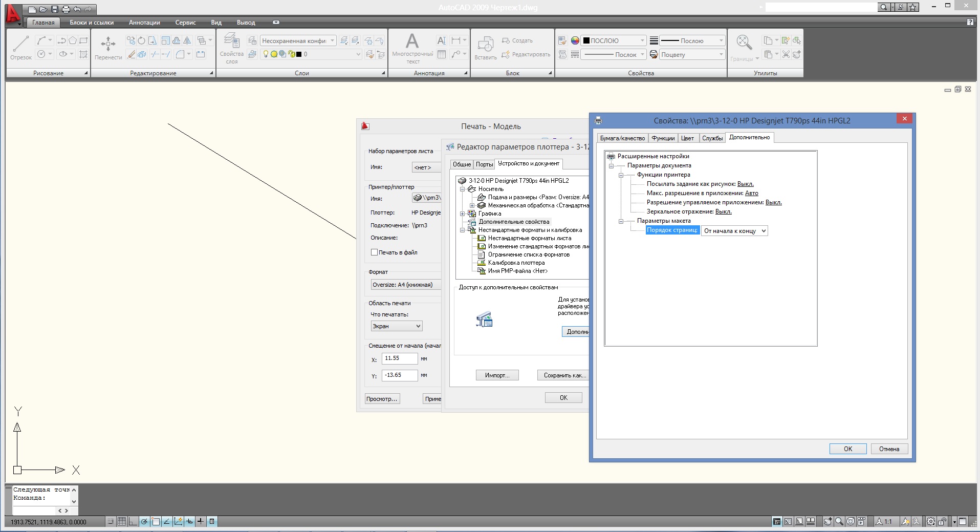Expand the Рисование panel arrow
980x532 pixels.
[86, 73]
